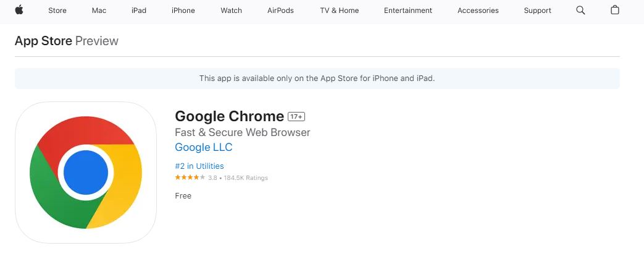
Task: Follow the #2 in Utilities link
Action: point(199,166)
